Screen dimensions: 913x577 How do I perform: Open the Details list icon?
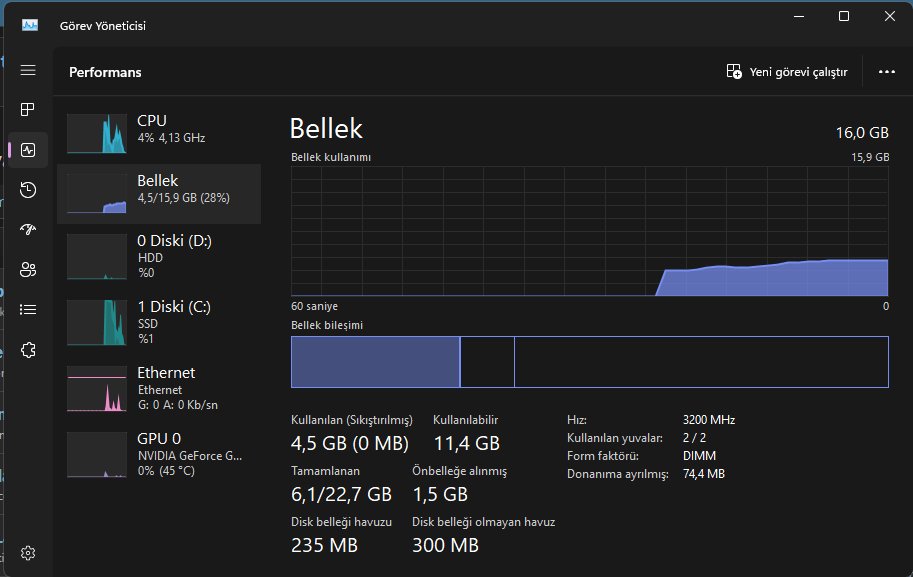28,309
